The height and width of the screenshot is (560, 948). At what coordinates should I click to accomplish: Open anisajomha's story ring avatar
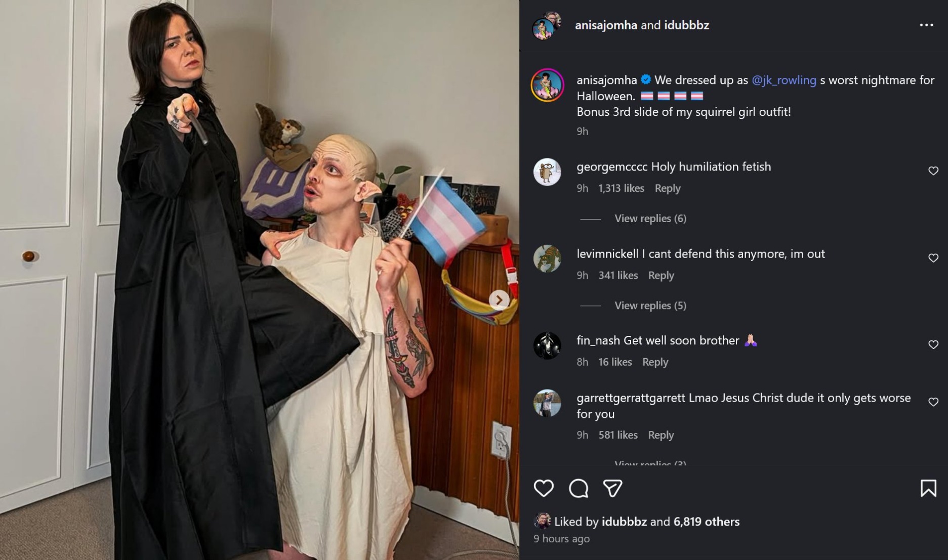(x=547, y=85)
